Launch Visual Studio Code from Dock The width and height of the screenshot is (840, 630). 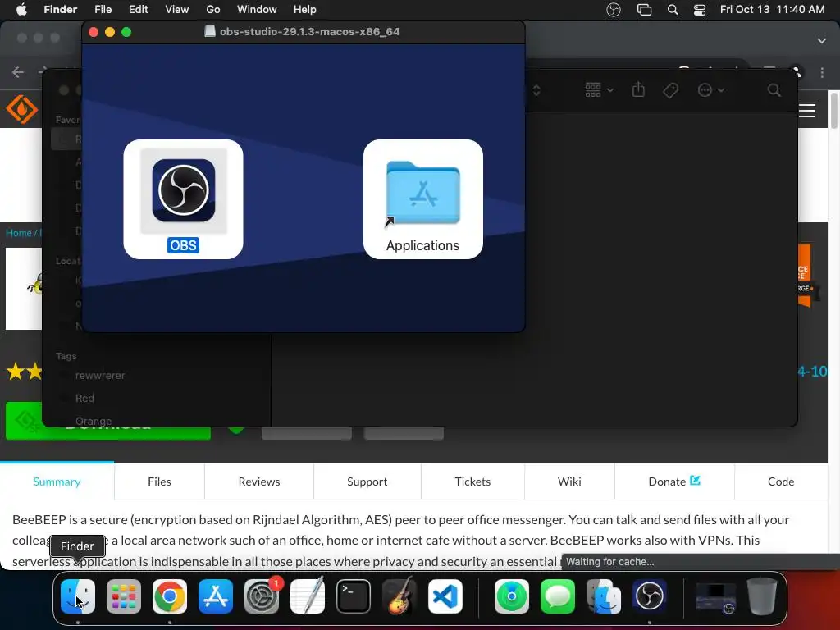click(445, 596)
